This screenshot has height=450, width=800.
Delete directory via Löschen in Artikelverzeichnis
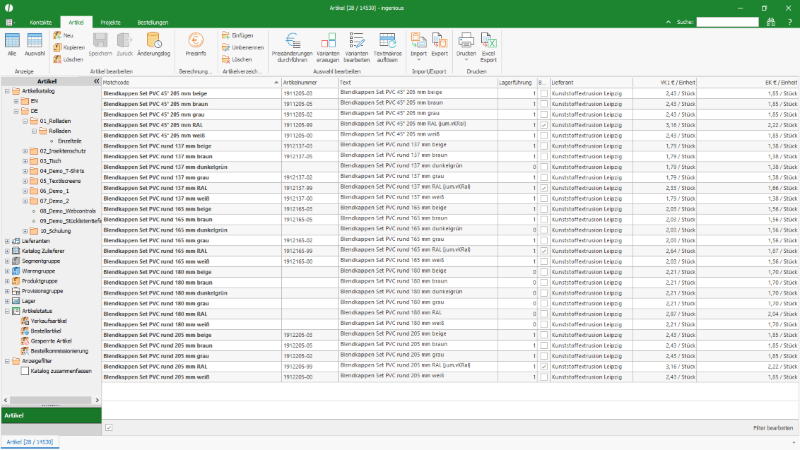click(x=237, y=59)
